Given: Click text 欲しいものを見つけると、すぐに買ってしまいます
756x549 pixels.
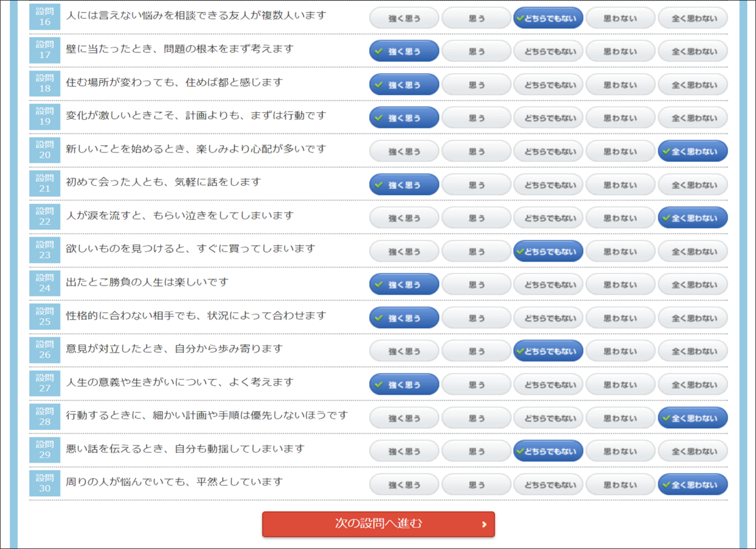Looking at the screenshot, I should 190,249.
